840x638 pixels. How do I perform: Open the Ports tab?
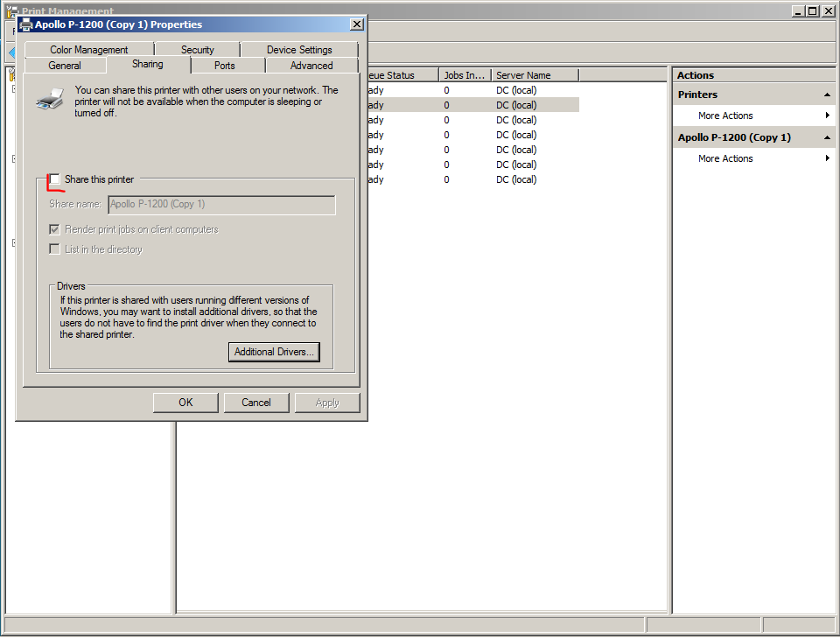[225, 66]
